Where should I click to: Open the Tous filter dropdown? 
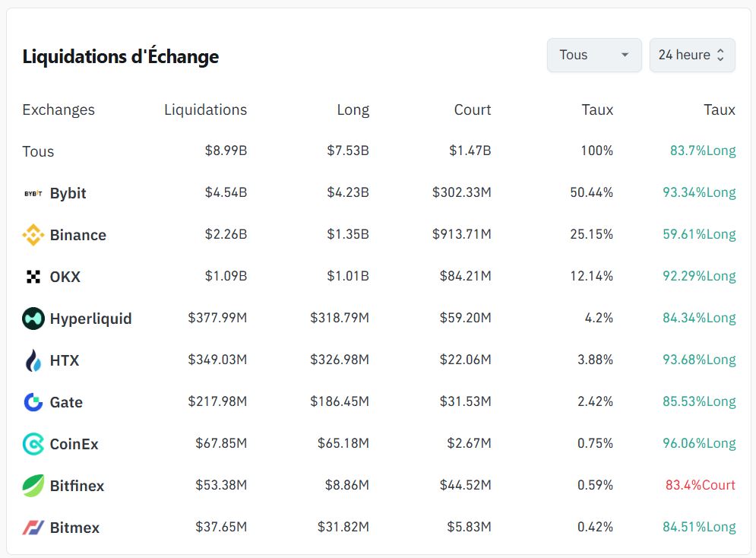point(594,55)
